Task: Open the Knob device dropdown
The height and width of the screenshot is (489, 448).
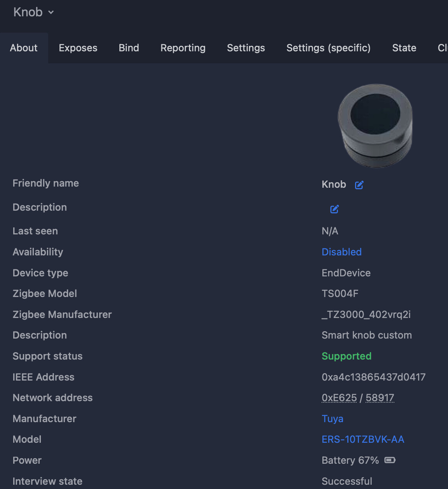Action: coord(33,12)
